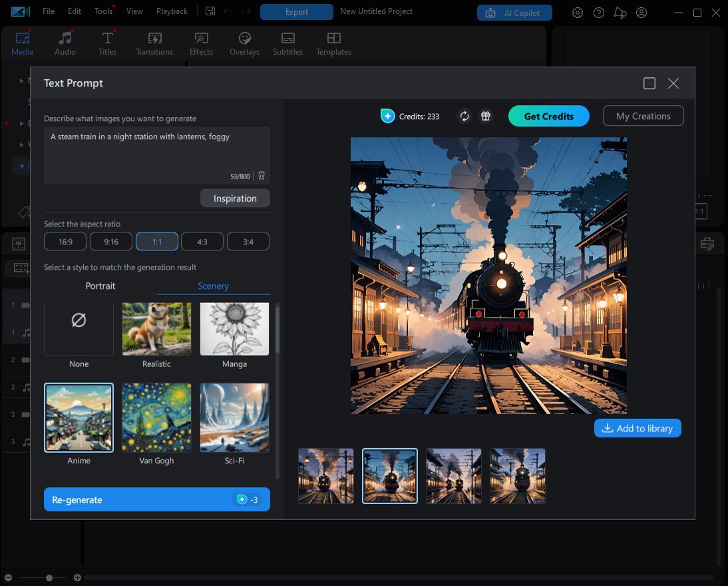
Task: Select the first generated train thumbnail
Action: (x=326, y=475)
